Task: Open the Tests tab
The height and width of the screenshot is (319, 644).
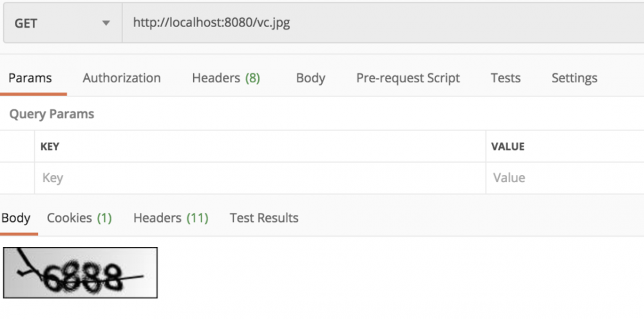Action: 505,78
